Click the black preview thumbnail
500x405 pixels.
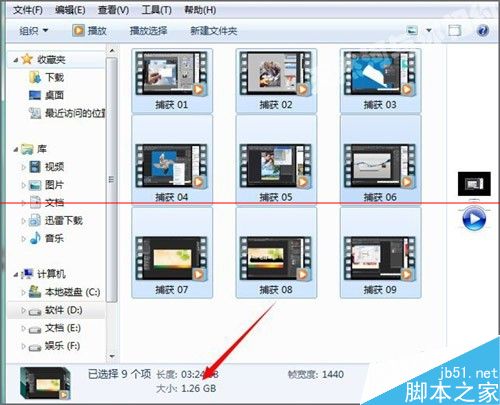point(474,184)
